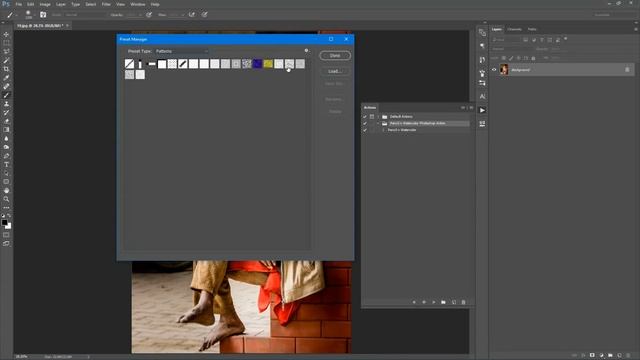Select the Lasso tool
Image resolution: width=640 pixels, height=360 pixels.
point(6,51)
